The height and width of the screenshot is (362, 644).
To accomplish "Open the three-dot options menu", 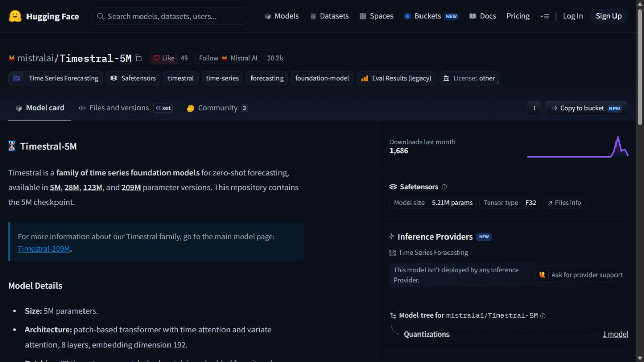I will click(534, 108).
